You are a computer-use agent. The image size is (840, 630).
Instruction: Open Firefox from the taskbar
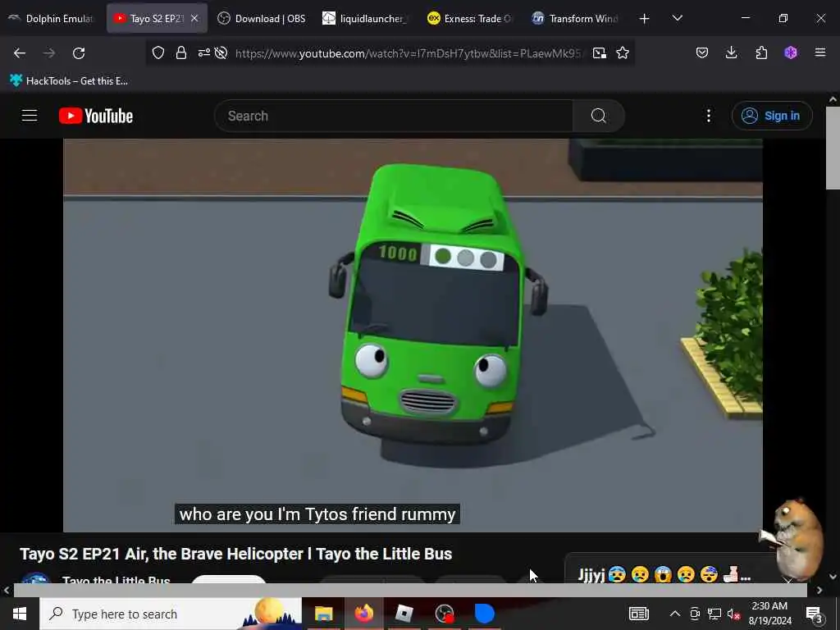(x=363, y=614)
